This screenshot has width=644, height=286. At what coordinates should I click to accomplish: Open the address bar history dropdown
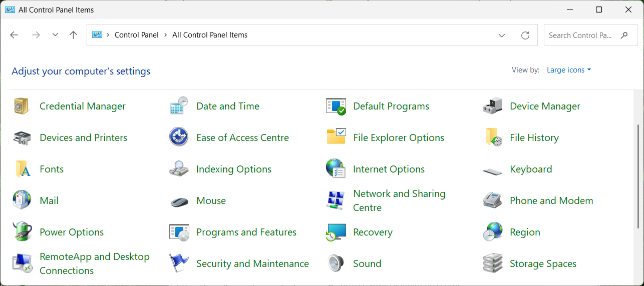(502, 35)
